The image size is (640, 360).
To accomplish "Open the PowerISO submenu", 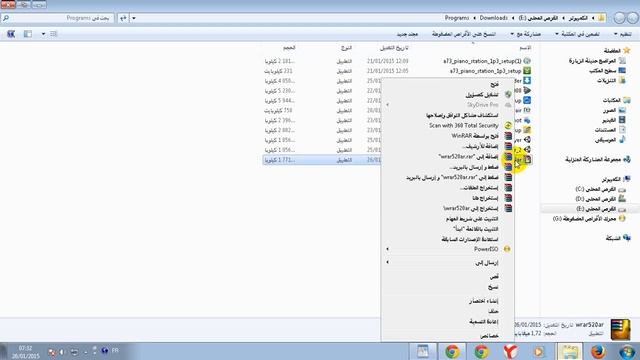I will tap(486, 249).
